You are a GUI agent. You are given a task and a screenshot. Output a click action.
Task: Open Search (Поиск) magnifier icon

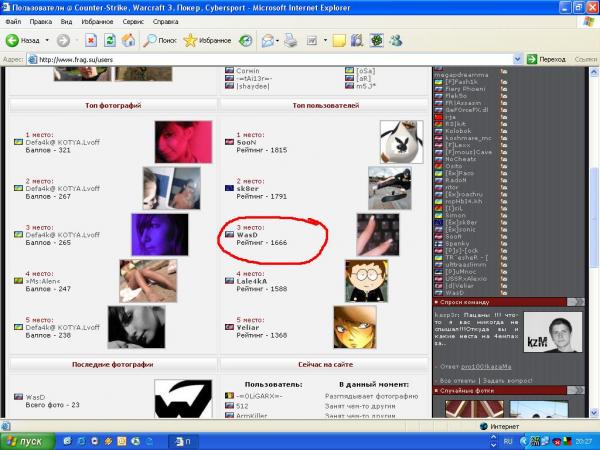pos(150,40)
